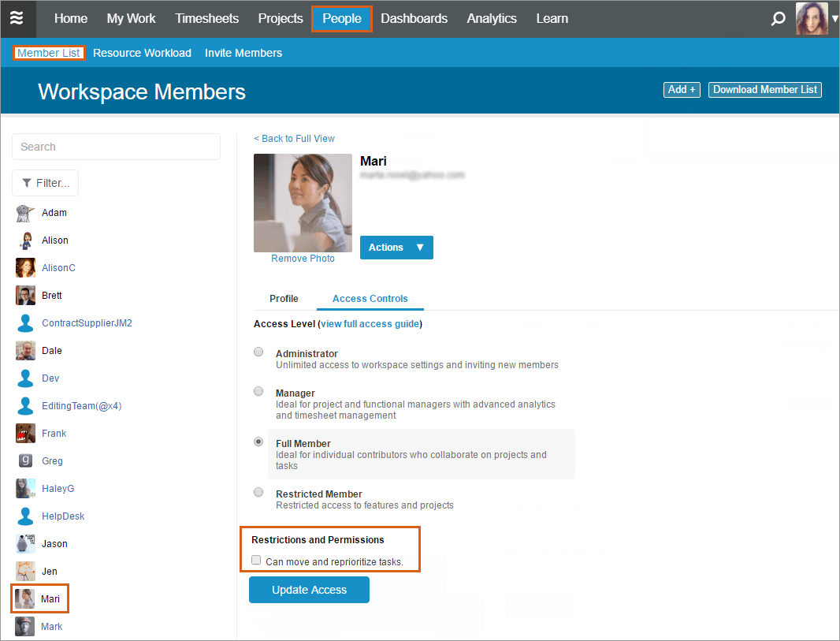Click Download Member List button
This screenshot has width=840, height=641.
[x=765, y=90]
